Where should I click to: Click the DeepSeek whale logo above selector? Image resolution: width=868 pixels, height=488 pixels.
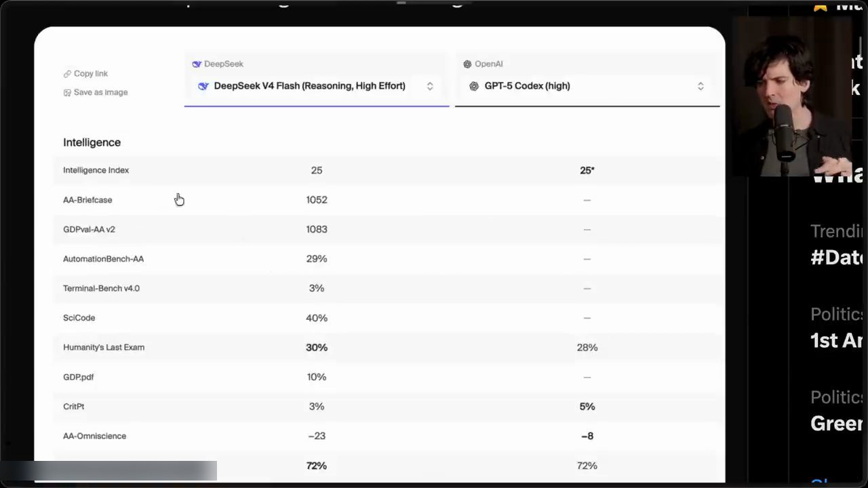tap(197, 64)
